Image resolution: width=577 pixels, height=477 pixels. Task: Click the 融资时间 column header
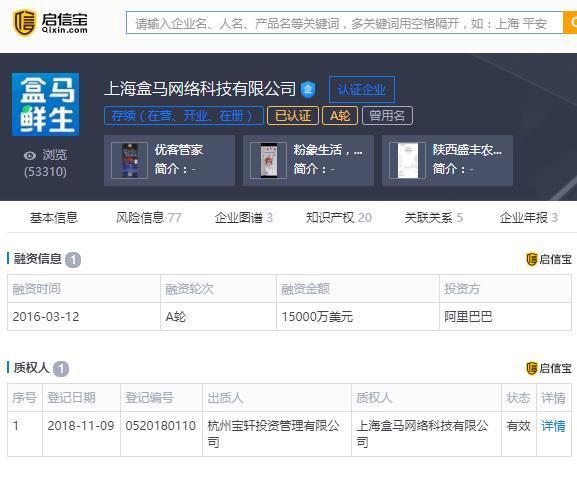click(84, 289)
